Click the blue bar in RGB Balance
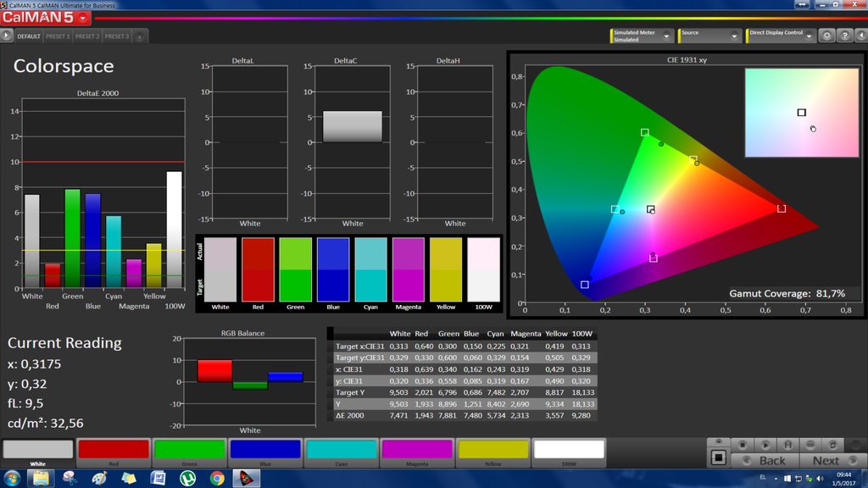Image resolution: width=868 pixels, height=488 pixels. 286,377
